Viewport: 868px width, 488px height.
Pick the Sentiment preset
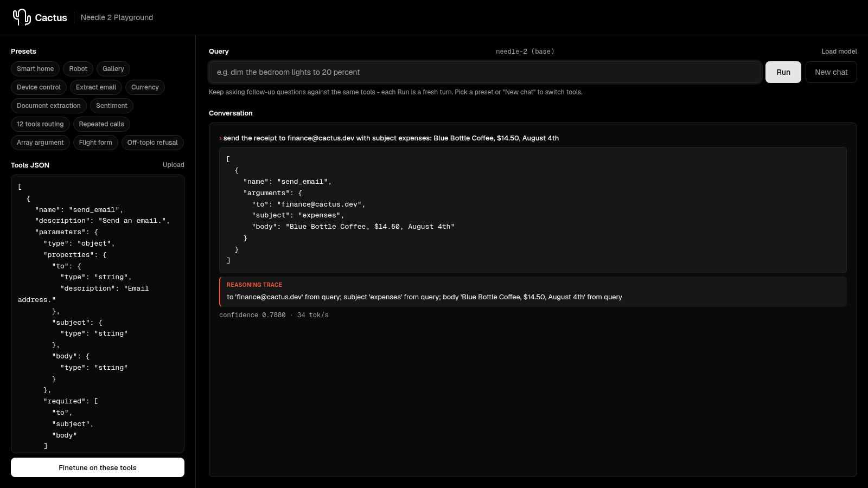(112, 106)
